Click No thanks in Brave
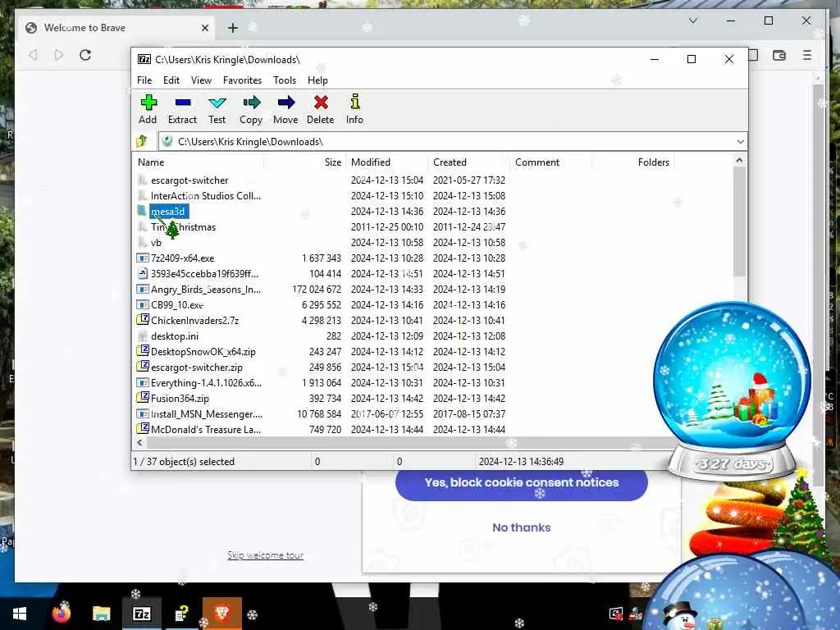 521,527
